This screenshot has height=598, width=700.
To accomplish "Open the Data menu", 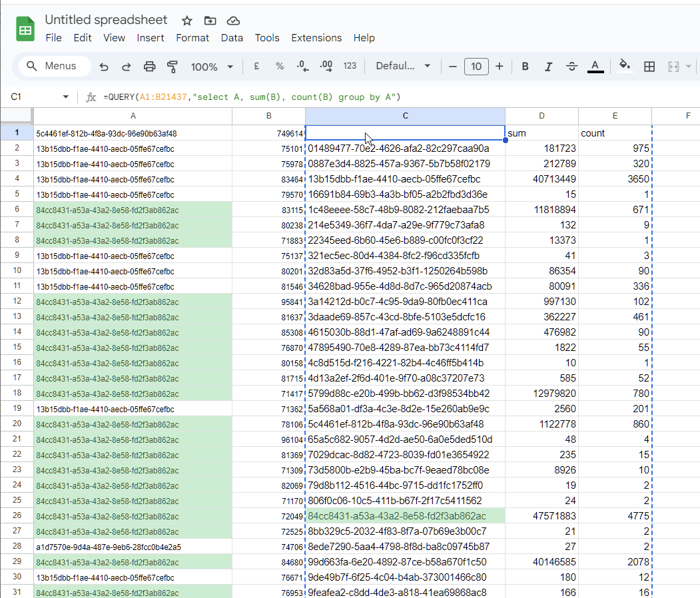I will tap(232, 38).
